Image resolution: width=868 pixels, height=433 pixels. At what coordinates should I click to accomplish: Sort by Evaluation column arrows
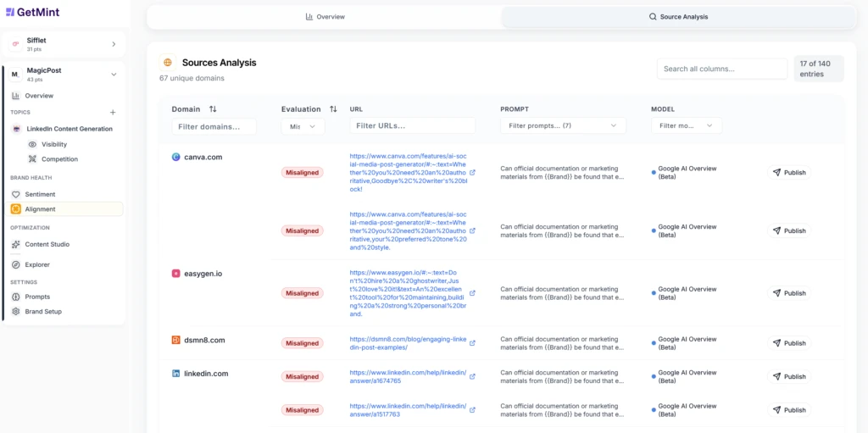pos(333,109)
